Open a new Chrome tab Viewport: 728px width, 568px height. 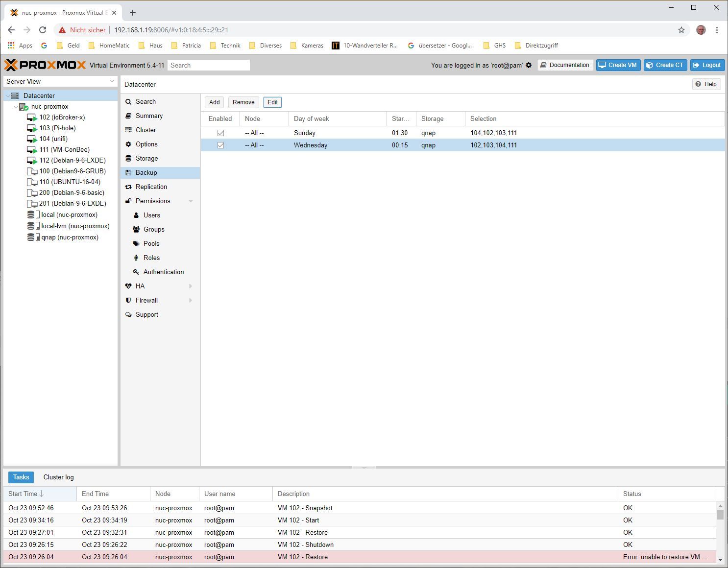(x=133, y=13)
